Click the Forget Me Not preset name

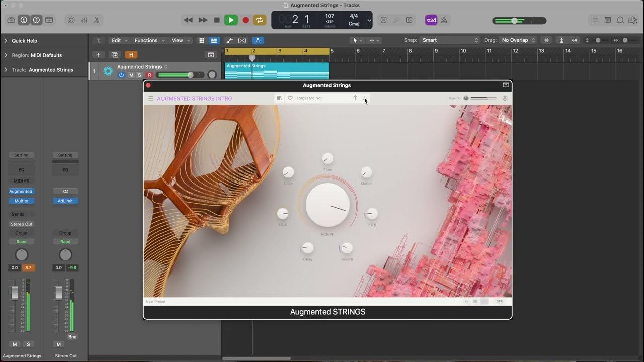coord(309,98)
